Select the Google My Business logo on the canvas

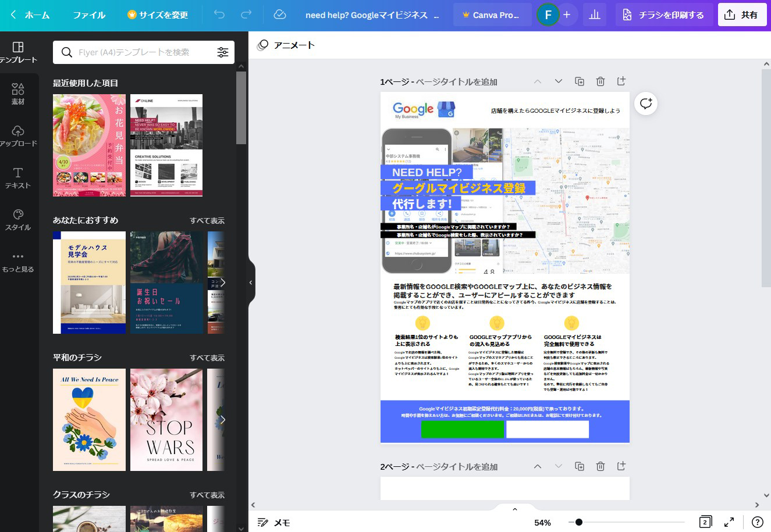click(x=424, y=109)
